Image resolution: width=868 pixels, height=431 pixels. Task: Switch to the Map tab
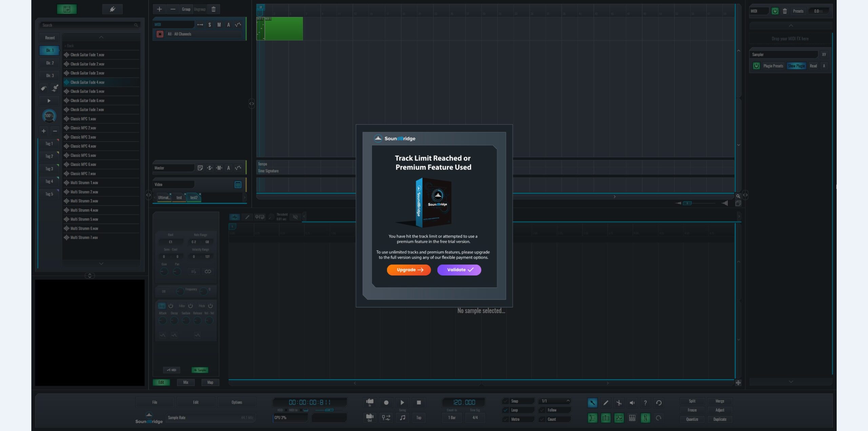coord(210,382)
